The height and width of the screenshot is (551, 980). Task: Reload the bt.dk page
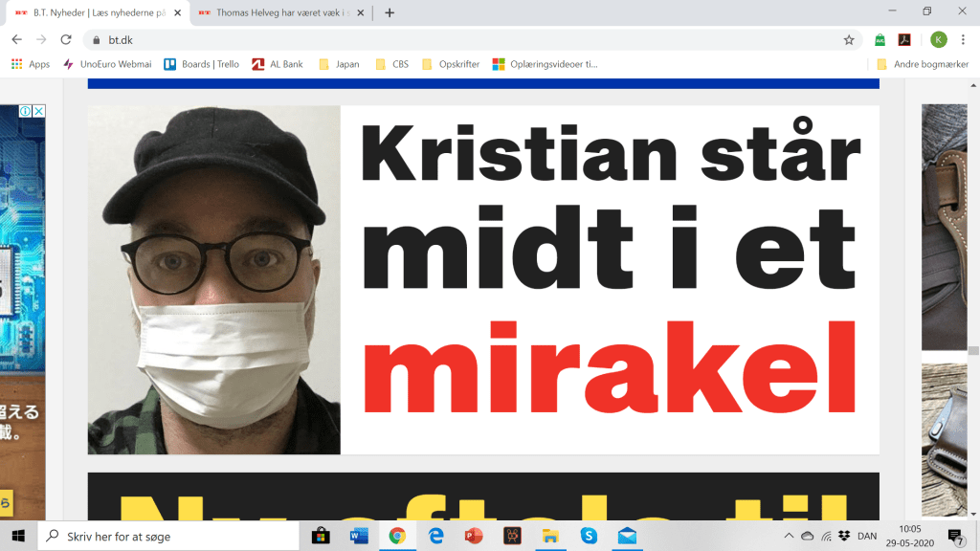66,39
